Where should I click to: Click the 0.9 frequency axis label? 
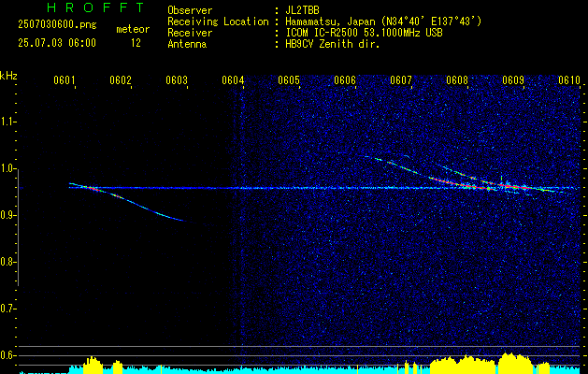pyautogui.click(x=7, y=215)
